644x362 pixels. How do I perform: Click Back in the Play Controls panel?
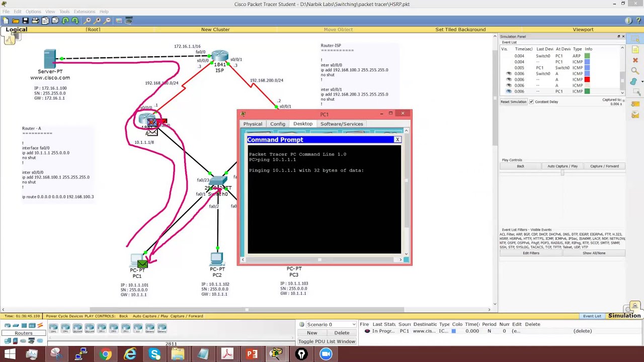(520, 166)
